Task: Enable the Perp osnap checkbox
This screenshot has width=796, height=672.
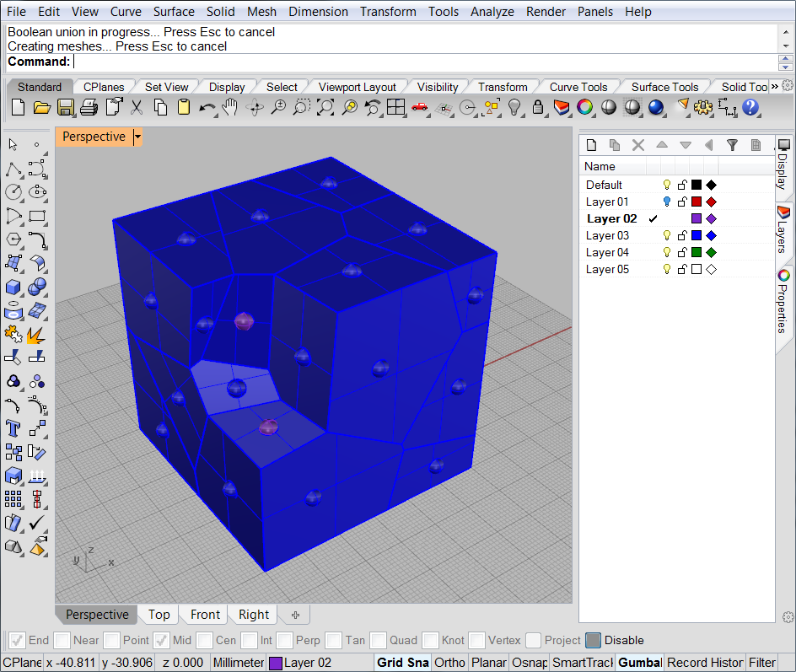Action: 284,640
